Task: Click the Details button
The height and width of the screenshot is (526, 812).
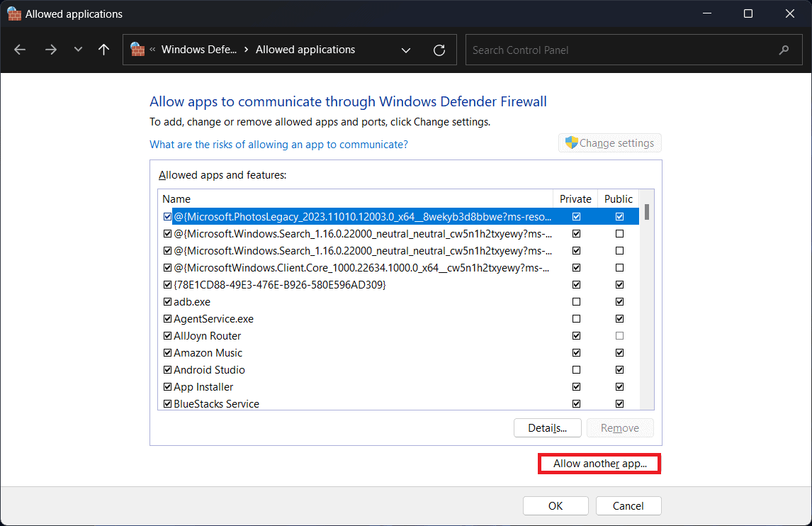Action: [547, 428]
